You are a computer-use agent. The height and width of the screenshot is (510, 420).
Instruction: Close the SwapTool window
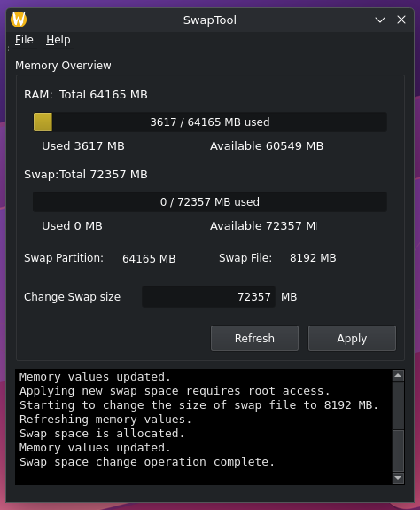(x=401, y=20)
